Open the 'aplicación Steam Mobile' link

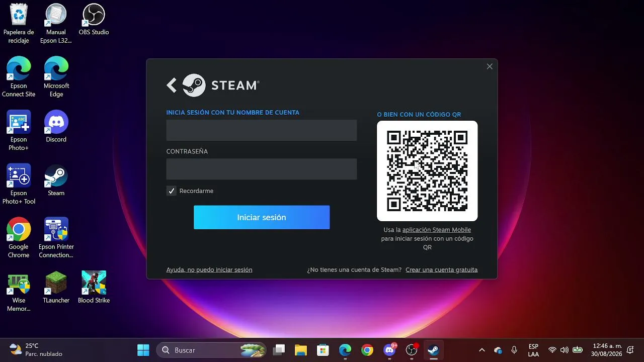coord(437,230)
